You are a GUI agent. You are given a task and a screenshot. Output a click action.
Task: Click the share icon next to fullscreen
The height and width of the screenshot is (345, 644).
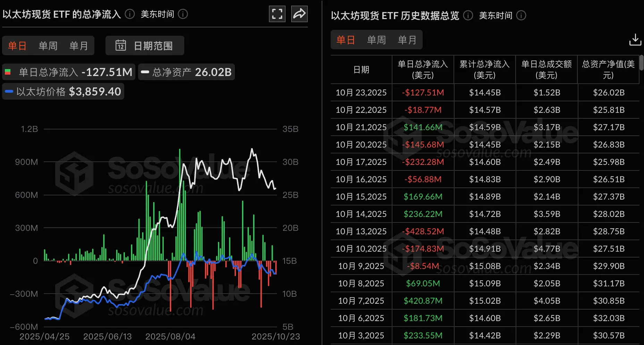tap(299, 14)
